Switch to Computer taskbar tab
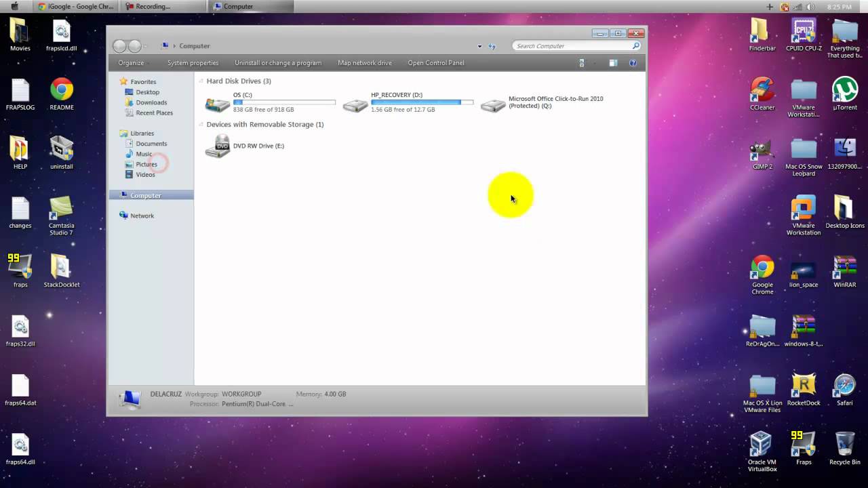Screen dimensions: 868x488 [251, 6]
